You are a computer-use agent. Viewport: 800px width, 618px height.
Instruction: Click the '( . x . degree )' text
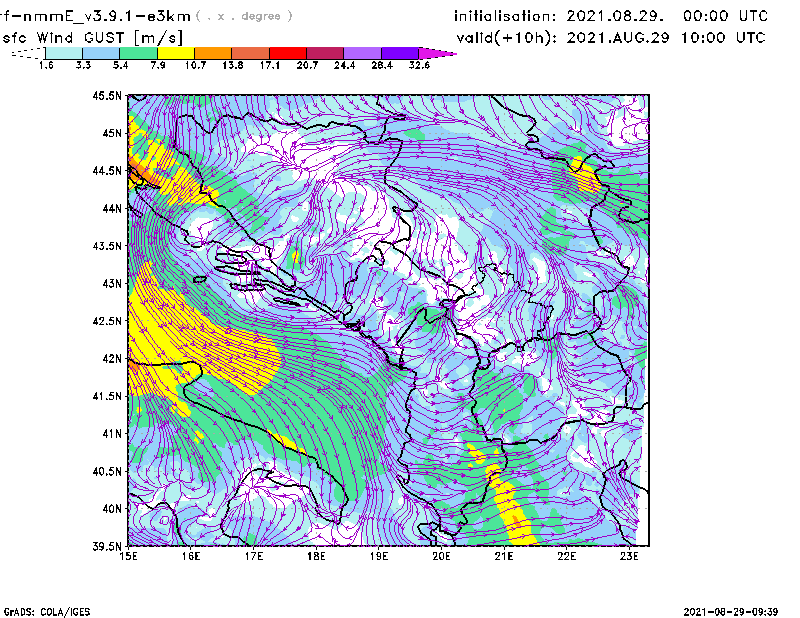click(244, 16)
